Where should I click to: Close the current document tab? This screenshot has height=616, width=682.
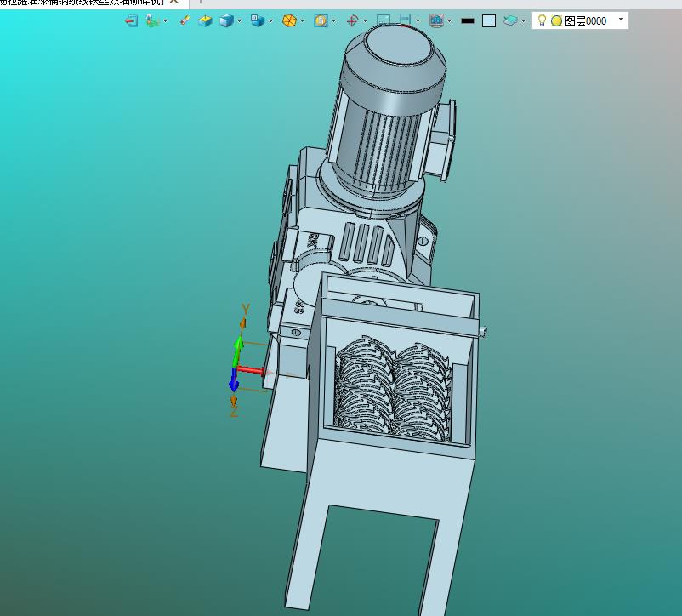point(173,3)
